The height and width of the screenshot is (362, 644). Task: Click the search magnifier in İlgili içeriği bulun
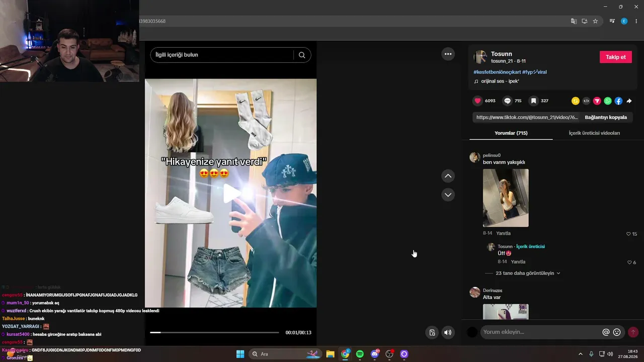pyautogui.click(x=302, y=55)
